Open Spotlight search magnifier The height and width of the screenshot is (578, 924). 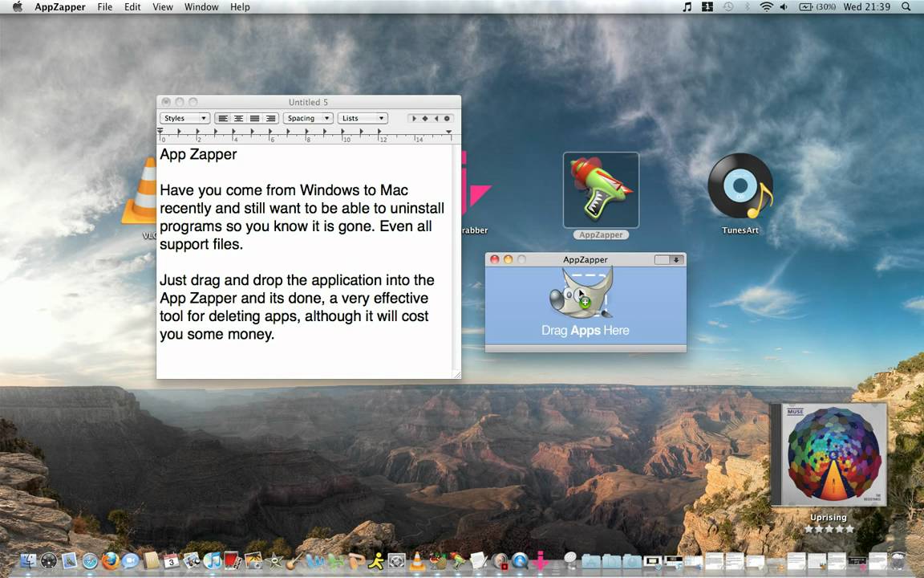pyautogui.click(x=906, y=6)
